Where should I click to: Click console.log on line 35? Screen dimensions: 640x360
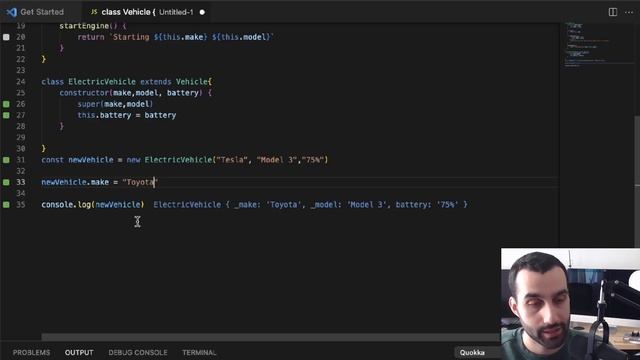(x=66, y=204)
